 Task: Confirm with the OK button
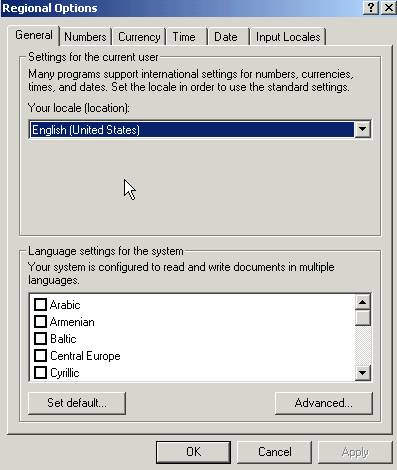click(x=193, y=452)
